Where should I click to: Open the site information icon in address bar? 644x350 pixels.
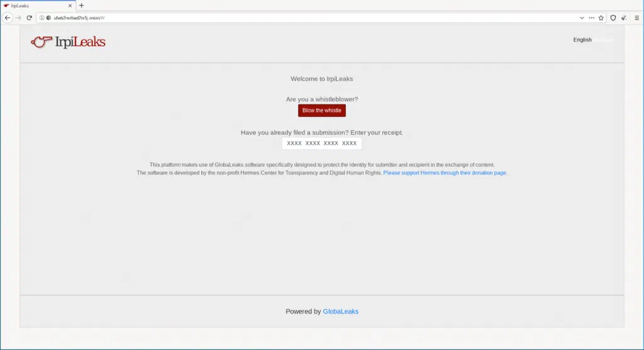click(42, 18)
